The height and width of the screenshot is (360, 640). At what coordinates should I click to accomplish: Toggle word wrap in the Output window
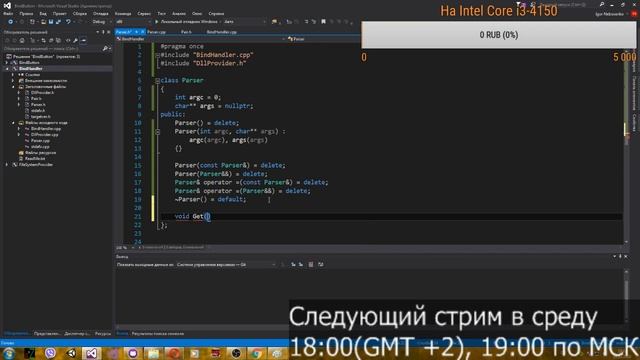pos(321,264)
